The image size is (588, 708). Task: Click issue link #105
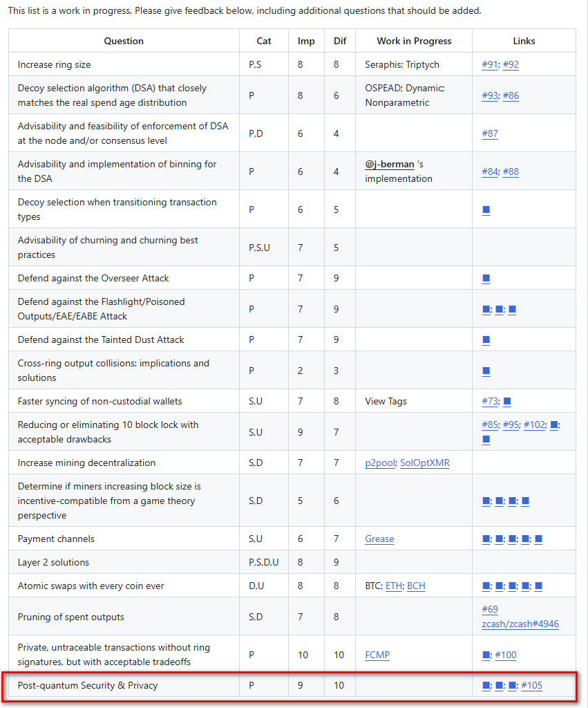click(531, 685)
